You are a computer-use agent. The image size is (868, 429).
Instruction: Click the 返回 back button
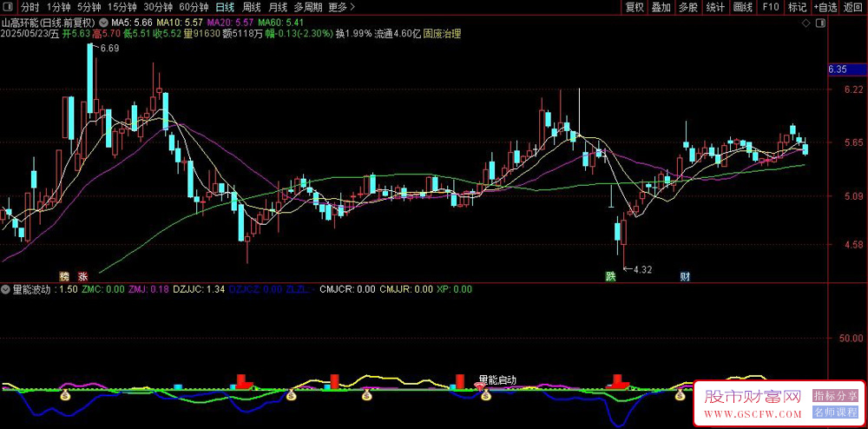tap(853, 7)
